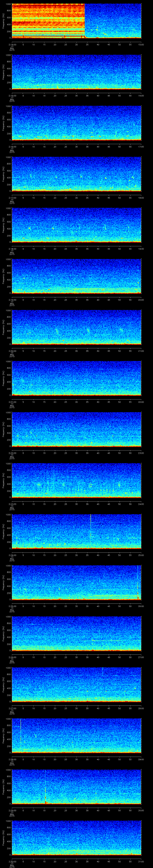Click the 2:22:00 time axis label

click(12, 453)
